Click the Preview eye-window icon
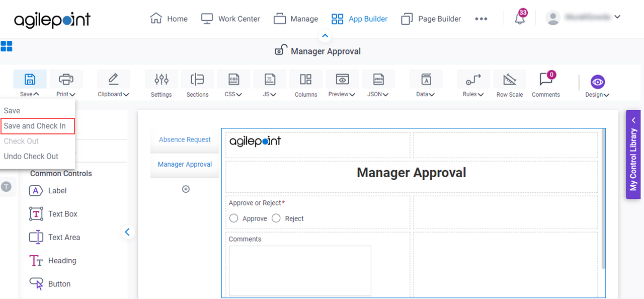644x299 pixels. click(x=342, y=79)
